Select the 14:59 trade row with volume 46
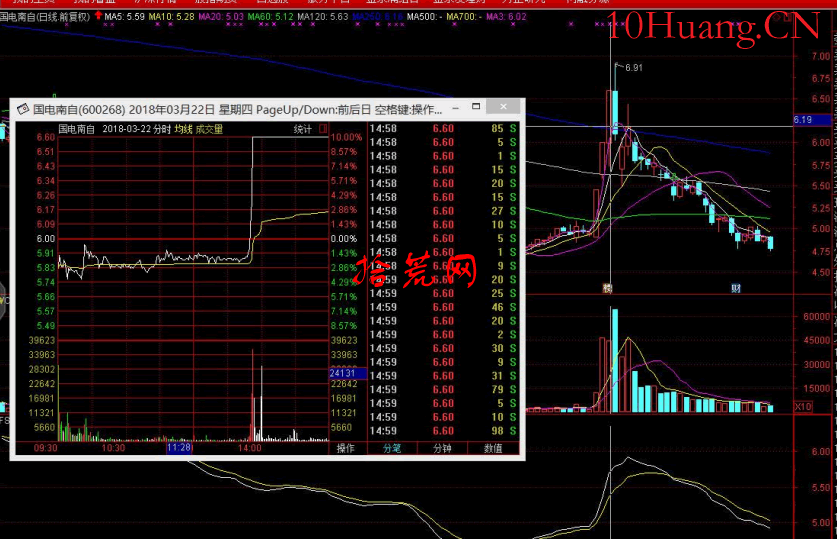The width and height of the screenshot is (837, 540). [443, 307]
